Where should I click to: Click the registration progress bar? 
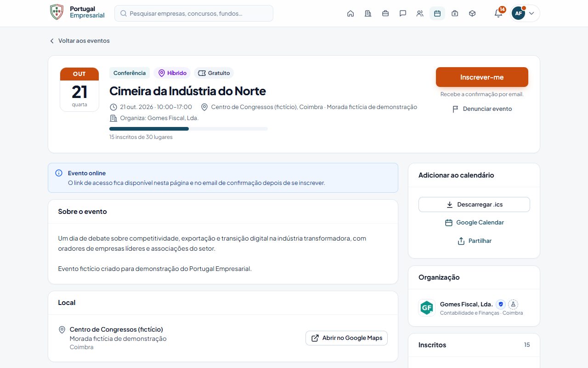tap(188, 129)
